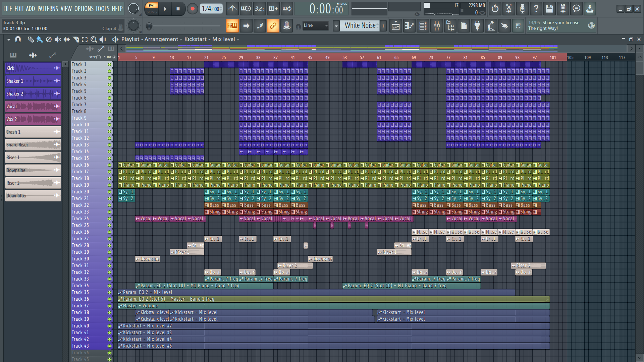This screenshot has width=644, height=362.
Task: Select the Mute tool in playlist
Action: pyautogui.click(x=58, y=40)
